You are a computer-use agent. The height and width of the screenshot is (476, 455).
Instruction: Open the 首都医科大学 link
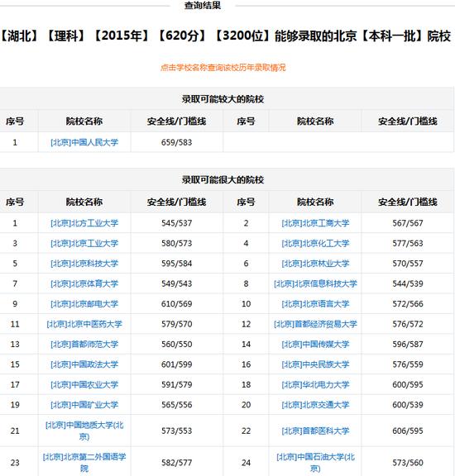pos(315,431)
